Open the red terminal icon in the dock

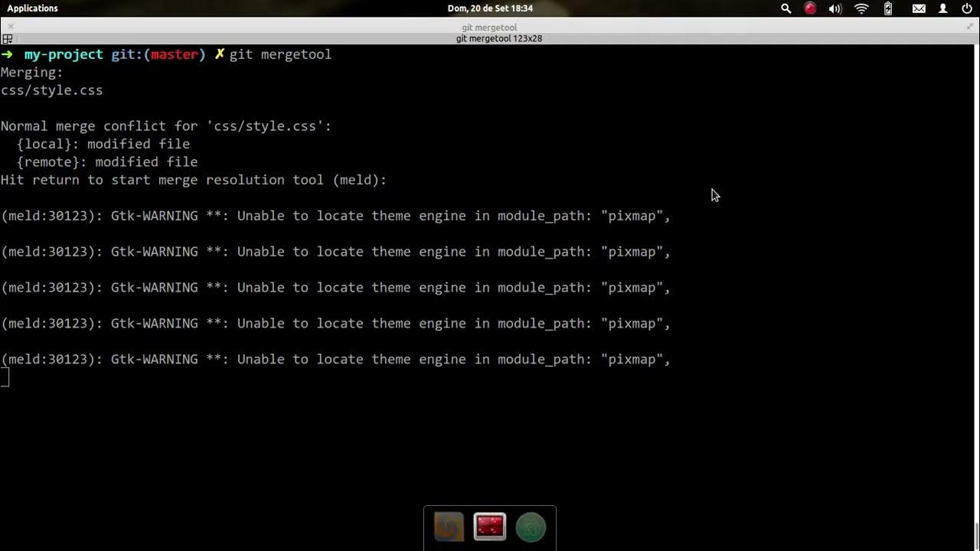(x=490, y=527)
